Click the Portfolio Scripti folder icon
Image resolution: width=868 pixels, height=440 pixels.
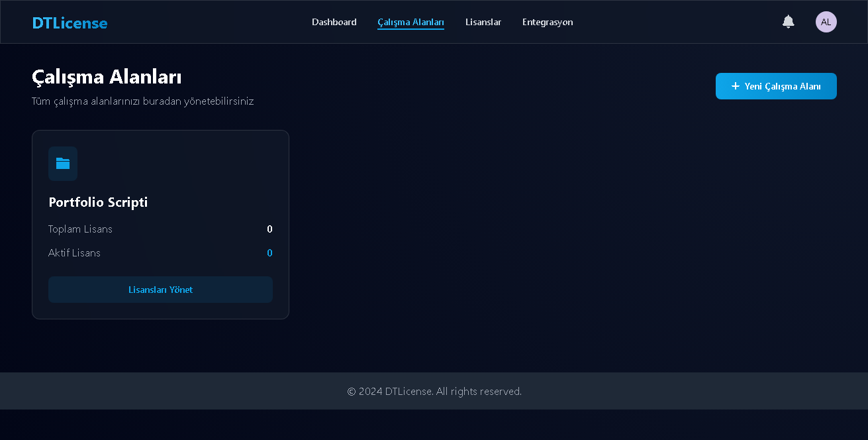tap(63, 164)
